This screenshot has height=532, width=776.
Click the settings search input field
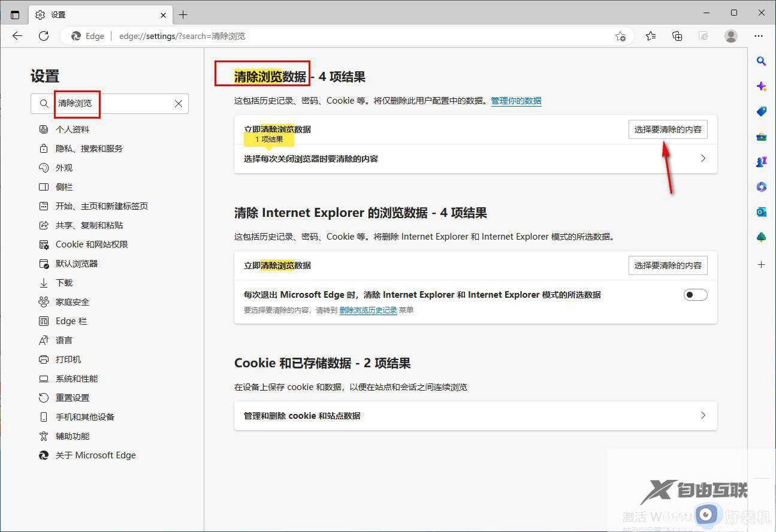pos(110,104)
